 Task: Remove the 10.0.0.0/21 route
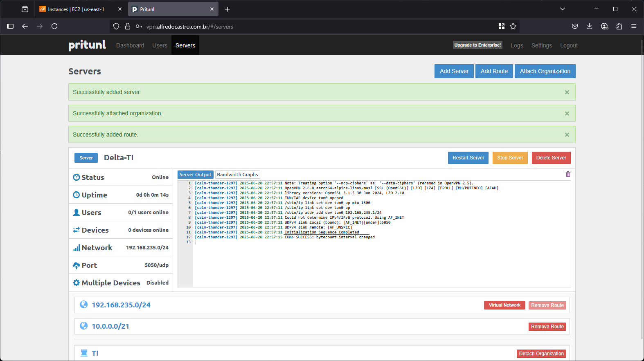(x=547, y=327)
